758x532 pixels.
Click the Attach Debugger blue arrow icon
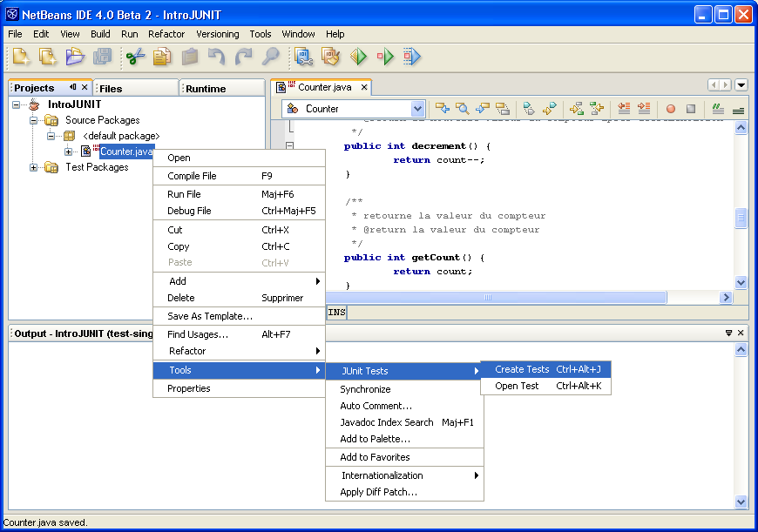click(412, 57)
